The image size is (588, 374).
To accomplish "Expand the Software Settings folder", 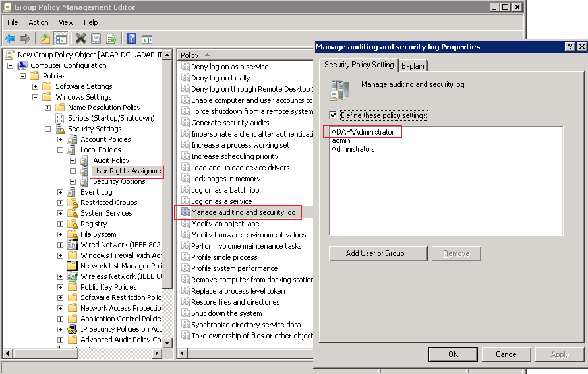I will [35, 86].
